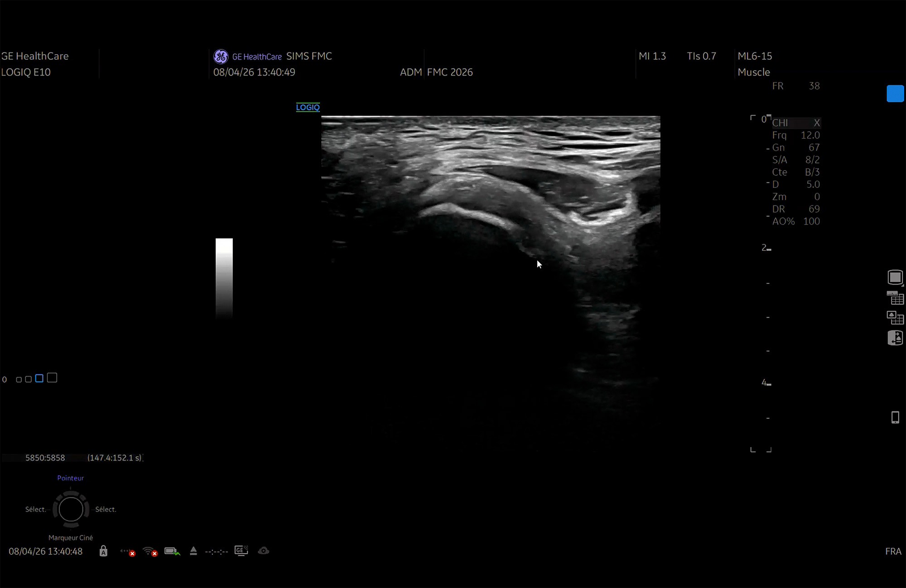This screenshot has height=588, width=906.
Task: Open the measurement worksheet table icon
Action: click(x=895, y=297)
